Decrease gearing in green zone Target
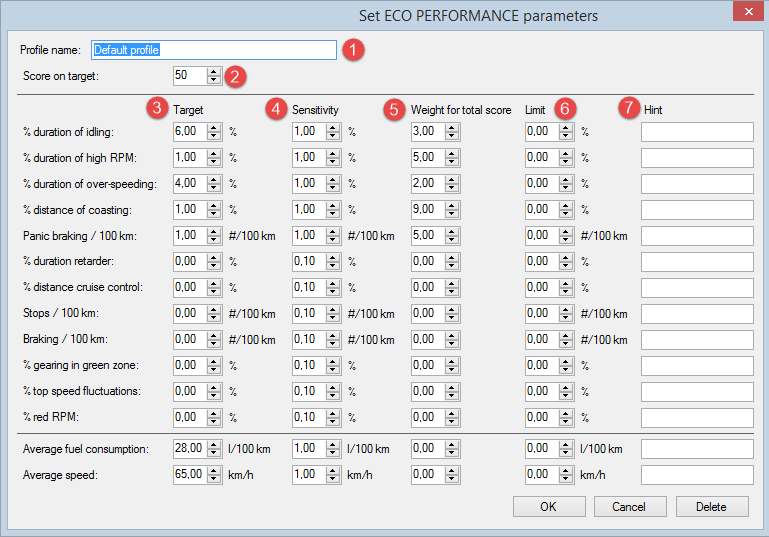Viewport: 769px width, 537px height. coord(214,369)
